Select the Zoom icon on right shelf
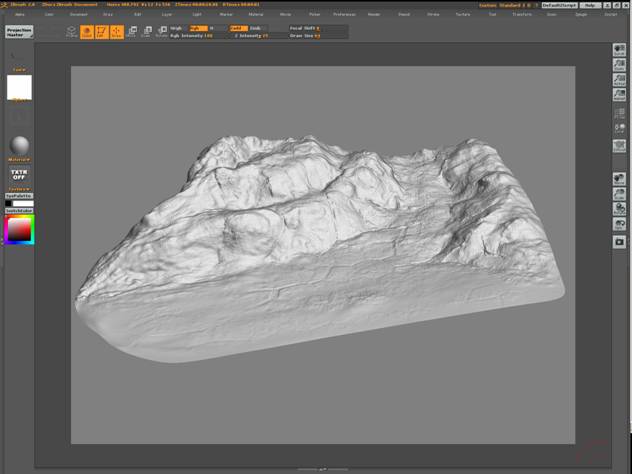 pyautogui.click(x=620, y=65)
